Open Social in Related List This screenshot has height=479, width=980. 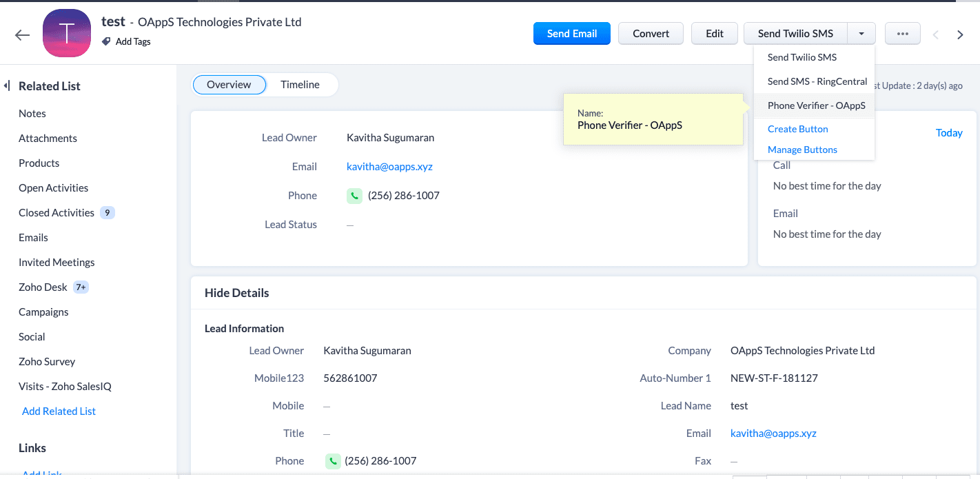pos(32,337)
